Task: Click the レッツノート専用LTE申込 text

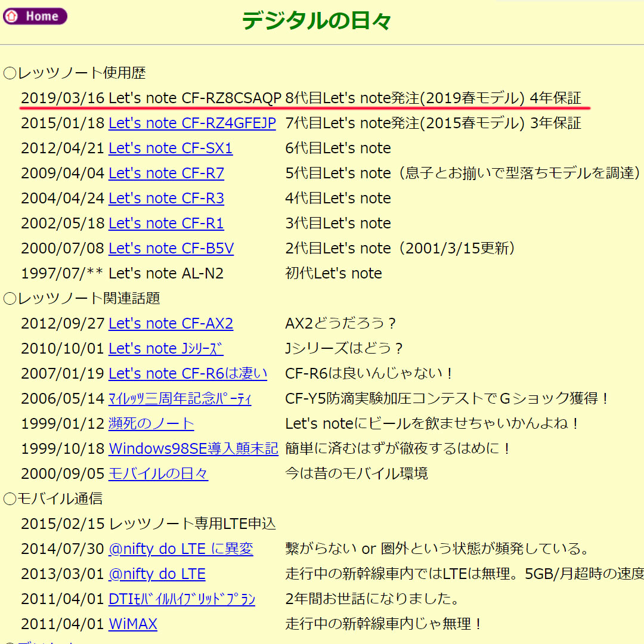Action: (x=193, y=524)
